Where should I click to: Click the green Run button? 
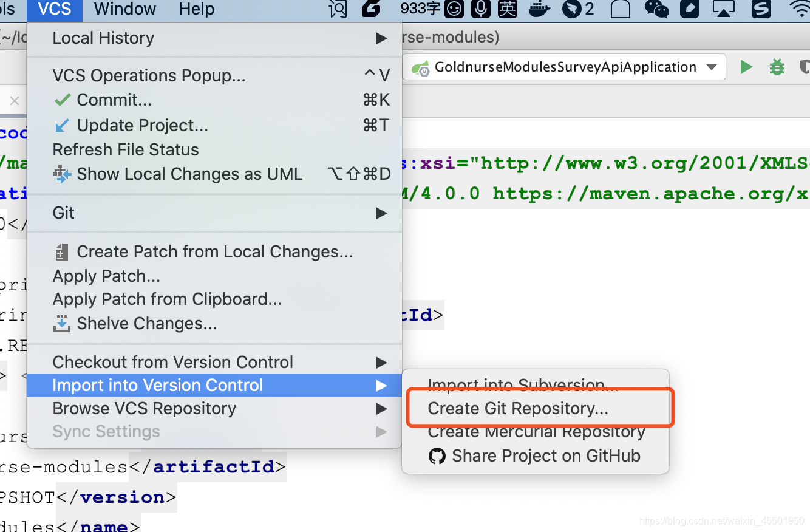746,67
